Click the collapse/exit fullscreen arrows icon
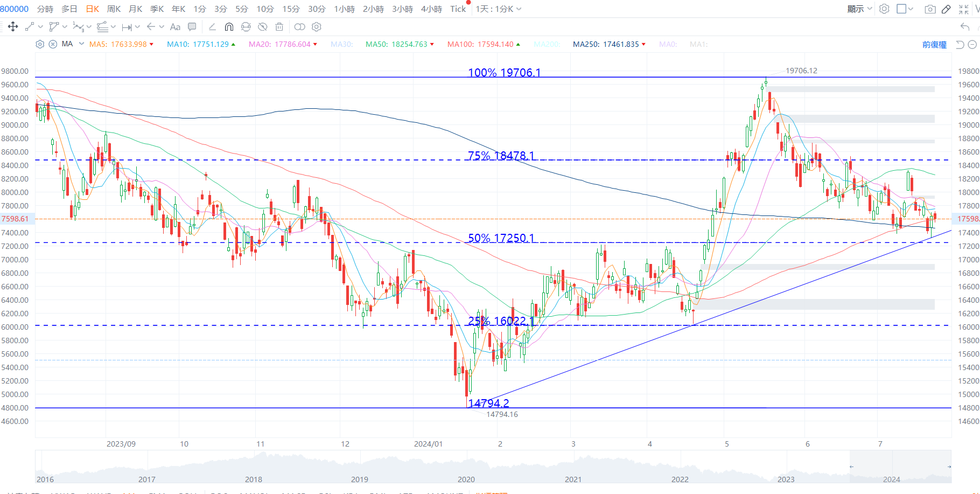The height and width of the screenshot is (494, 980). click(963, 9)
